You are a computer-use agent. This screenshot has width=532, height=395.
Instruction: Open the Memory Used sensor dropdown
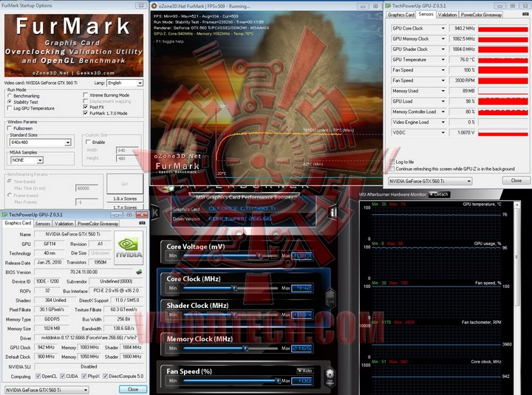(443, 91)
